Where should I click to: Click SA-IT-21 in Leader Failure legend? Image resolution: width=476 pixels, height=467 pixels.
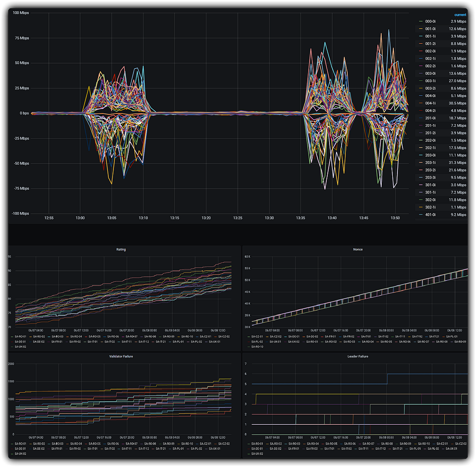tap(397, 449)
